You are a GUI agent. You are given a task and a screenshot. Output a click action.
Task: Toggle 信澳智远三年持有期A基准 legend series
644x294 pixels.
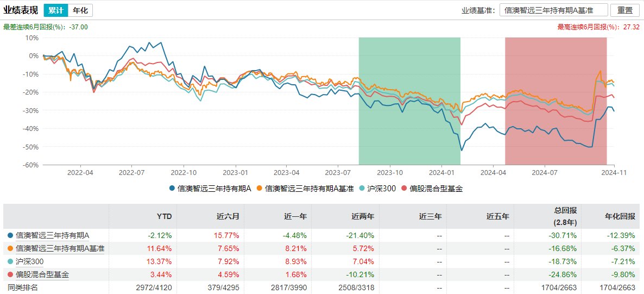tap(305, 189)
